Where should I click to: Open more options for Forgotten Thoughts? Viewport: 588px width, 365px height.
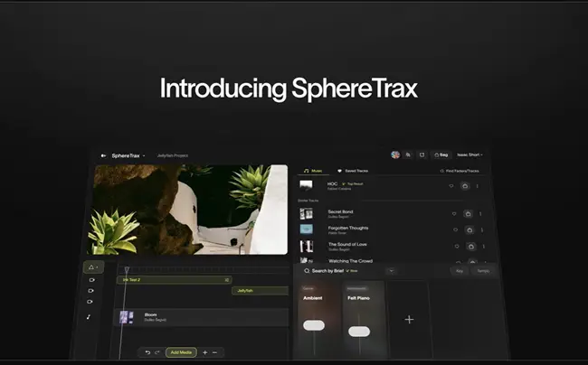tap(482, 229)
